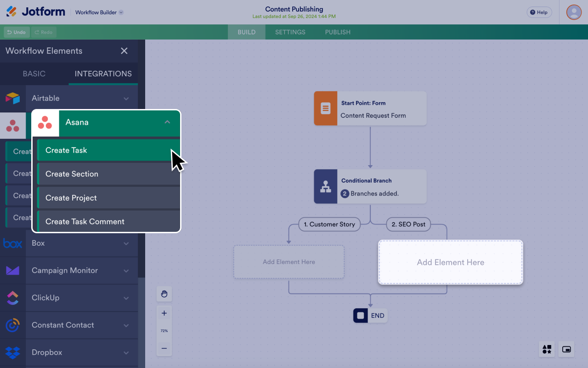Image resolution: width=588 pixels, height=368 pixels.
Task: Redo the last action
Action: (x=44, y=32)
